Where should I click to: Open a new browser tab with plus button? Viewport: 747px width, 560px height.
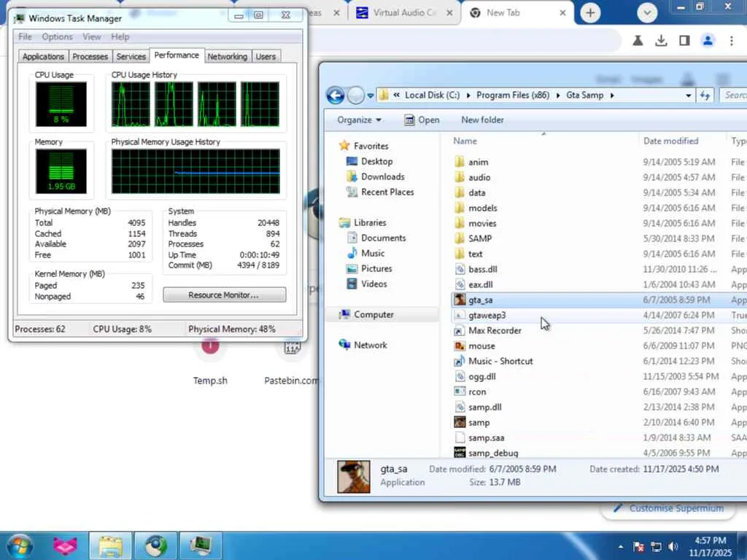[x=590, y=13]
